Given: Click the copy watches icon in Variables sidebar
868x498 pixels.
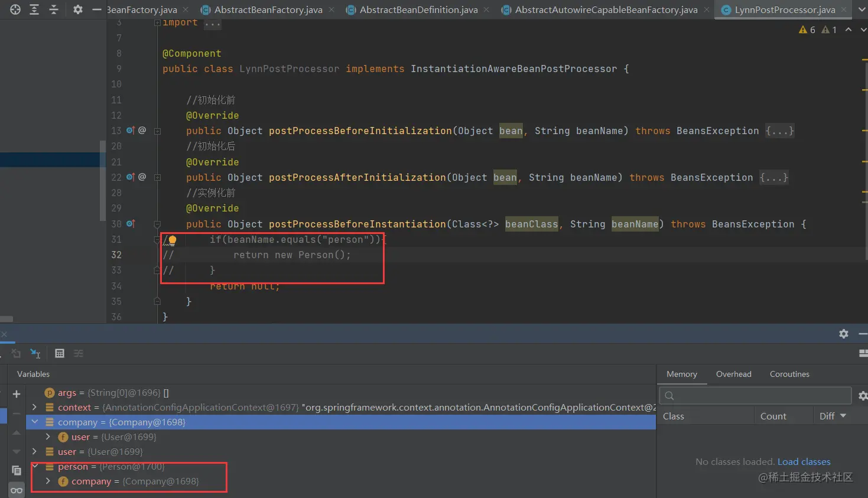Looking at the screenshot, I should click(x=17, y=470).
